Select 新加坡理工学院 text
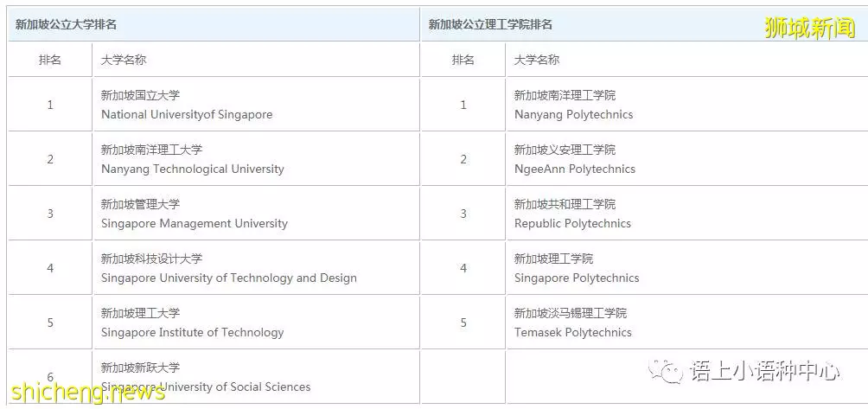868x409 pixels. 553,259
